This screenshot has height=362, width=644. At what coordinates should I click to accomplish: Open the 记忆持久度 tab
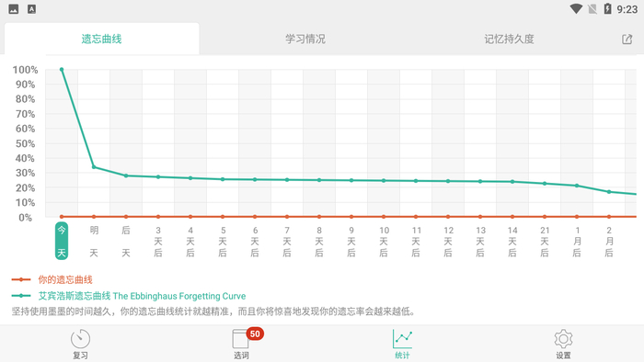pyautogui.click(x=509, y=39)
